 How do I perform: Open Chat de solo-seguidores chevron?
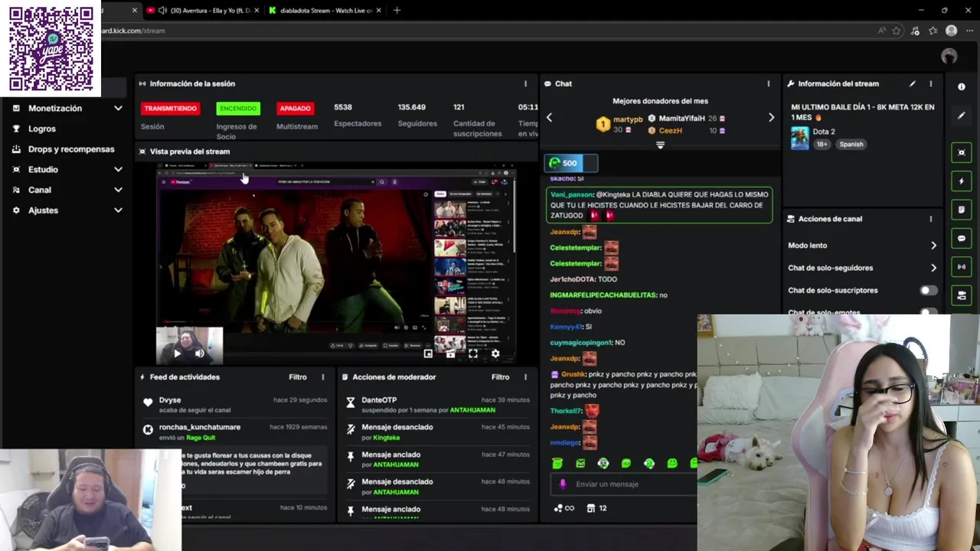coord(933,268)
